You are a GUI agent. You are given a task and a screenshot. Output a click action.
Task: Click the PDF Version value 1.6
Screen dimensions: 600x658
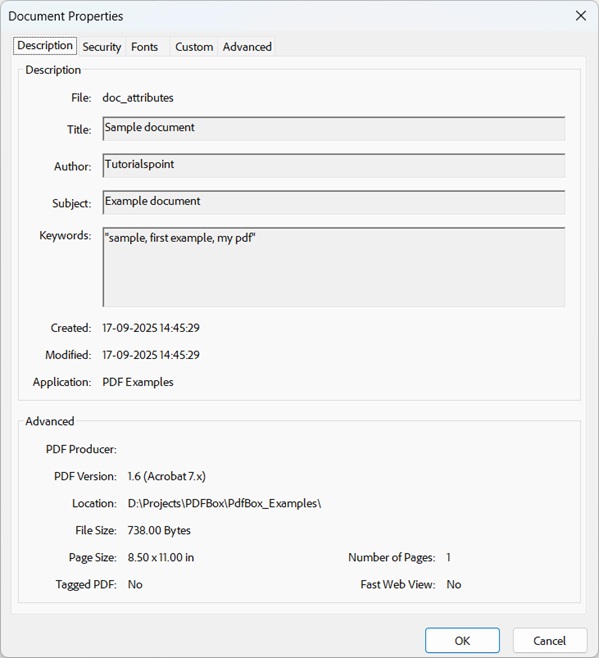[167, 476]
